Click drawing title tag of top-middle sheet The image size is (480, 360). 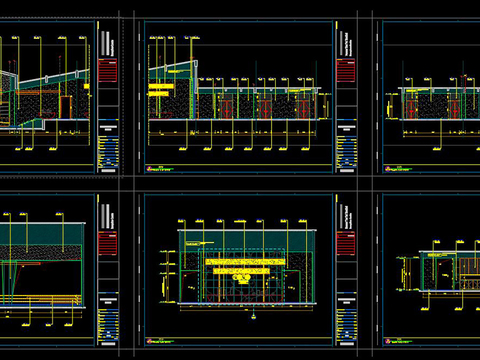click(159, 169)
